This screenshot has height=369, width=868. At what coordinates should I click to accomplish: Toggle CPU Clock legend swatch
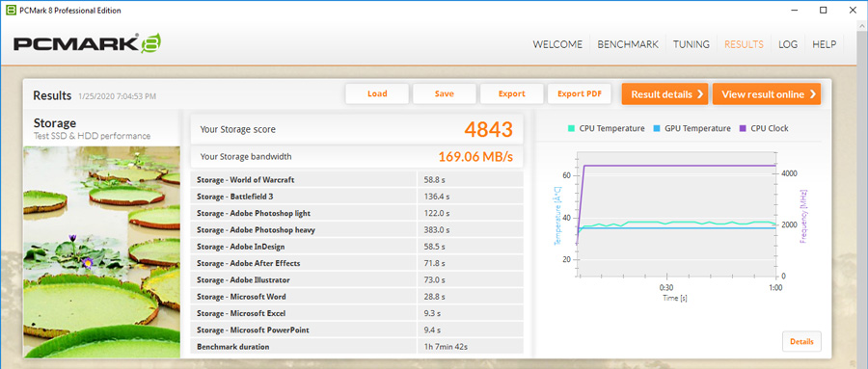[x=743, y=128]
